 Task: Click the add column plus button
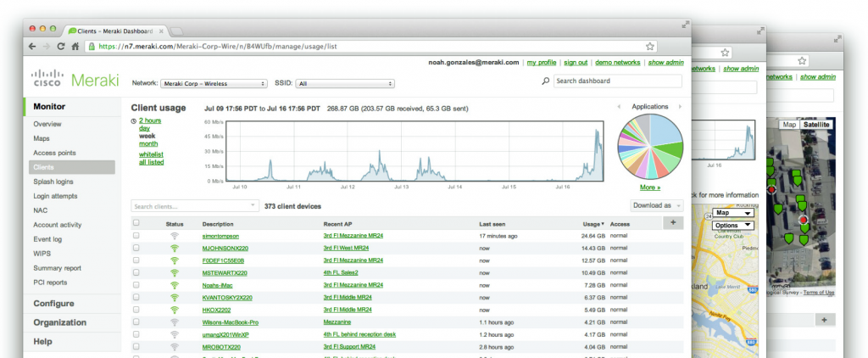[x=672, y=223]
